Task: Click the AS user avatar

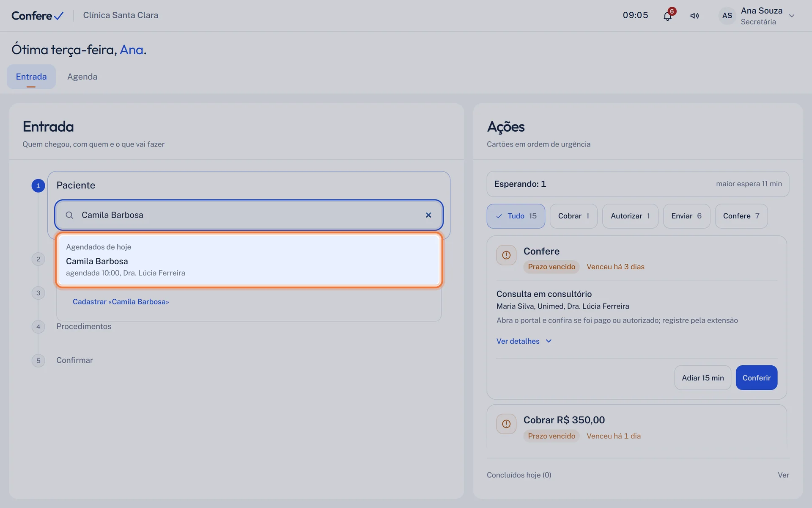Action: point(727,16)
